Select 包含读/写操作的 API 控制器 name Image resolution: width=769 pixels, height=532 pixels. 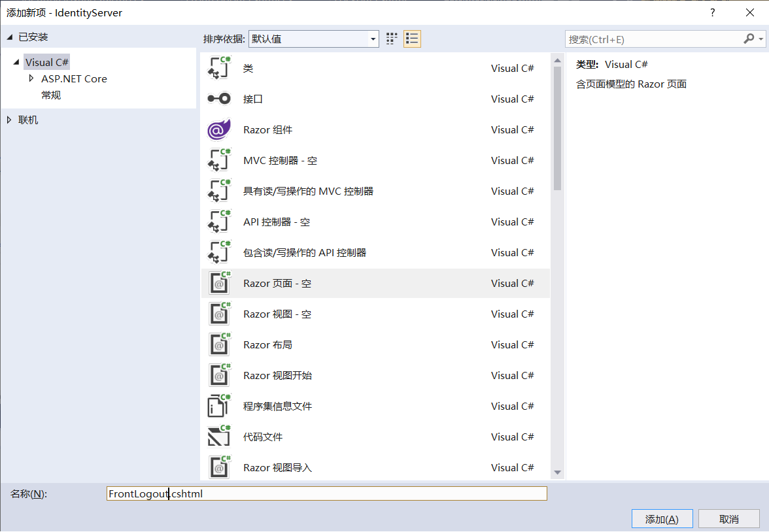[305, 252]
